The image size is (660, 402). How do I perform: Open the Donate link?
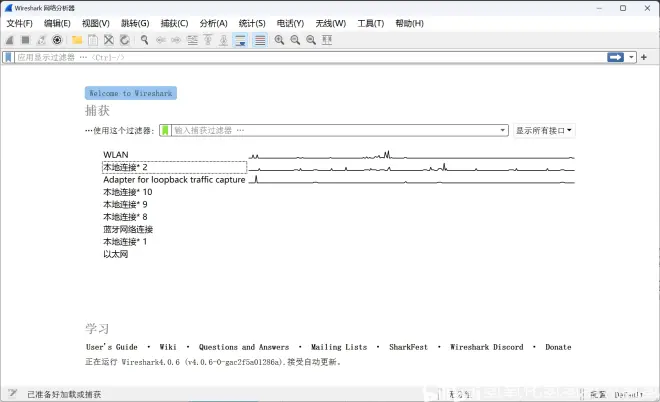pos(558,347)
